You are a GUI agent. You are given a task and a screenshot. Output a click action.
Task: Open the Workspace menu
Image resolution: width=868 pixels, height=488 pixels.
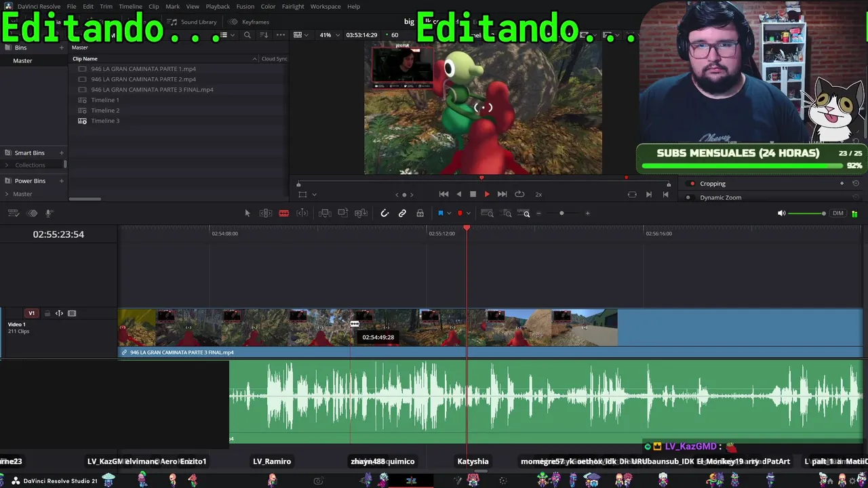(x=325, y=7)
